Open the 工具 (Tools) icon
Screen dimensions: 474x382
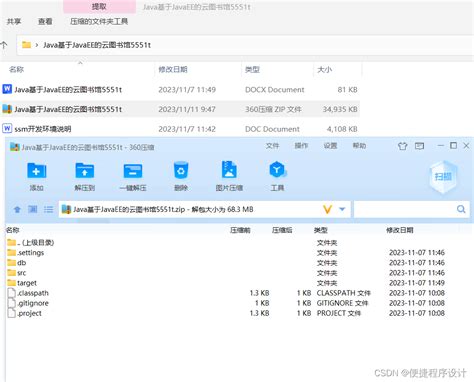tap(277, 170)
